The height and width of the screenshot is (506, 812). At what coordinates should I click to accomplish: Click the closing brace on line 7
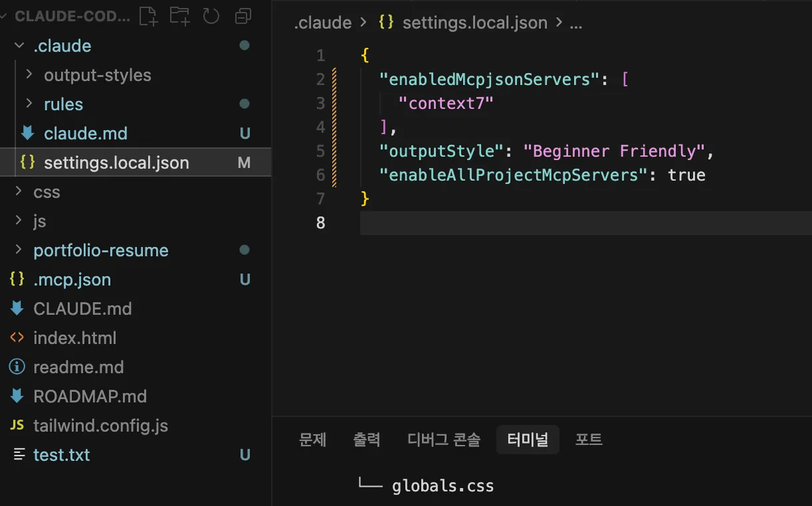coord(365,199)
